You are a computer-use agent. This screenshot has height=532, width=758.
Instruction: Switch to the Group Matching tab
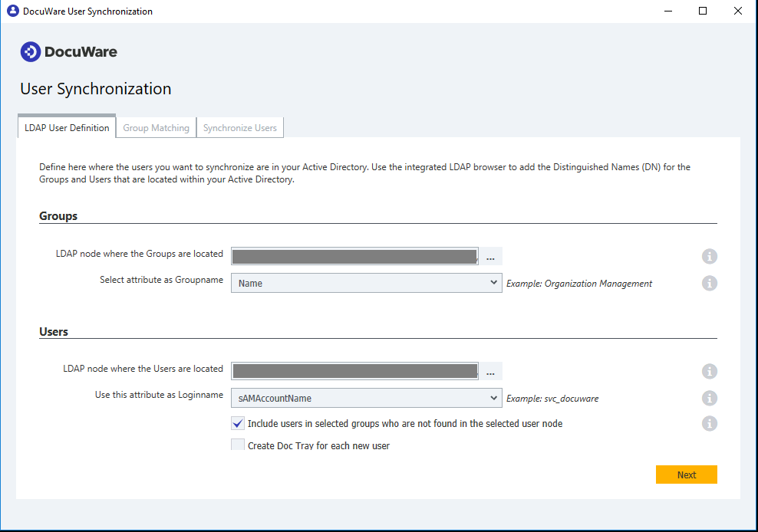(156, 128)
